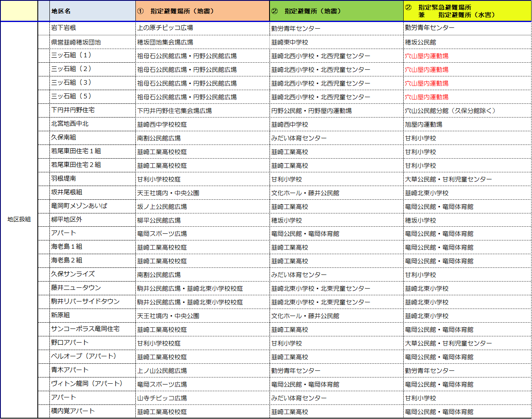Click the 駒井リバーサイドタウン district cell
Viewport: 532px width, 419px height.
(93, 302)
